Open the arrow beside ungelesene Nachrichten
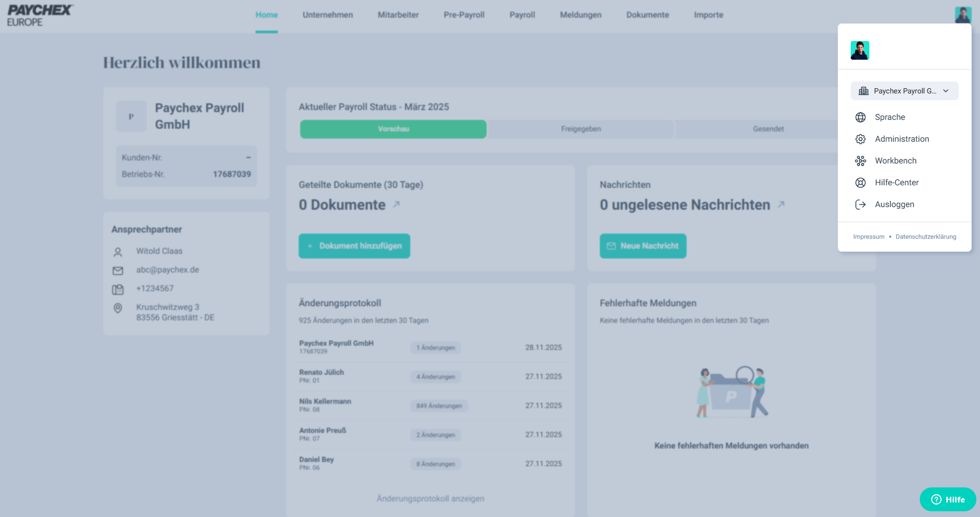The height and width of the screenshot is (517, 980). coord(781,205)
